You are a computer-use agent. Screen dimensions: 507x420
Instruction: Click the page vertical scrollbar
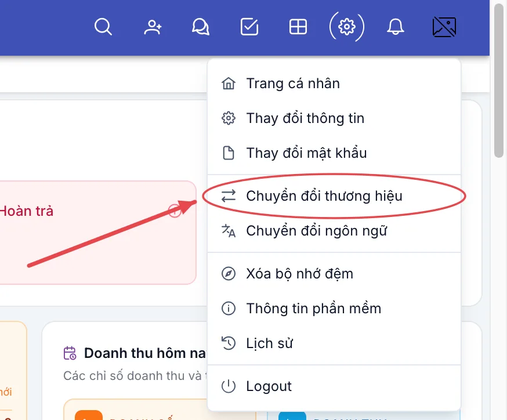coord(498,81)
